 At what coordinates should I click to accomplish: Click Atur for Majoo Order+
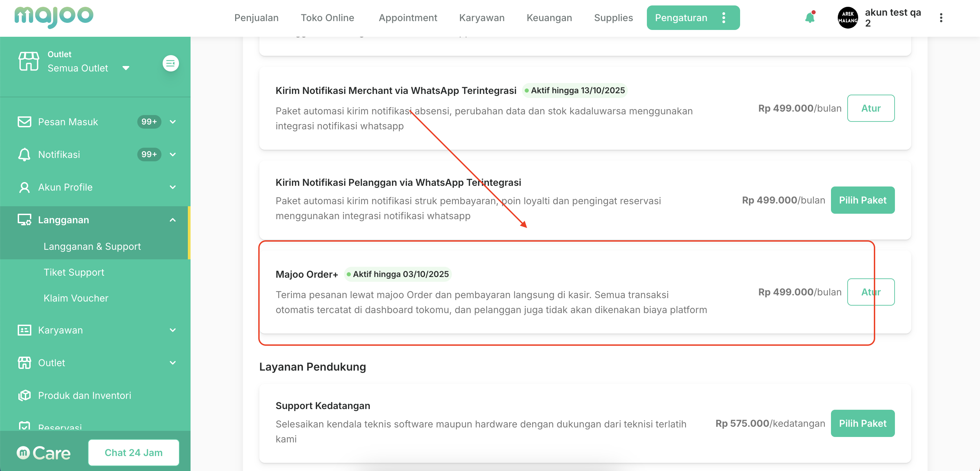pyautogui.click(x=871, y=292)
